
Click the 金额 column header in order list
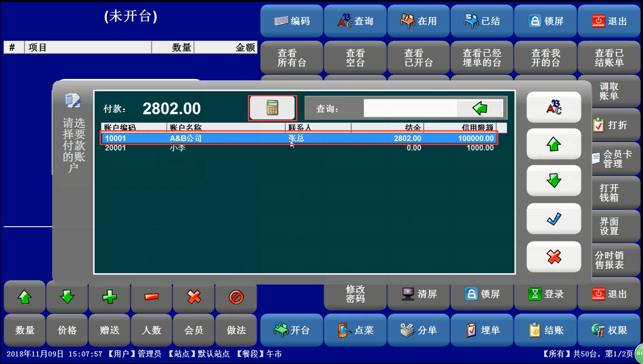point(225,47)
